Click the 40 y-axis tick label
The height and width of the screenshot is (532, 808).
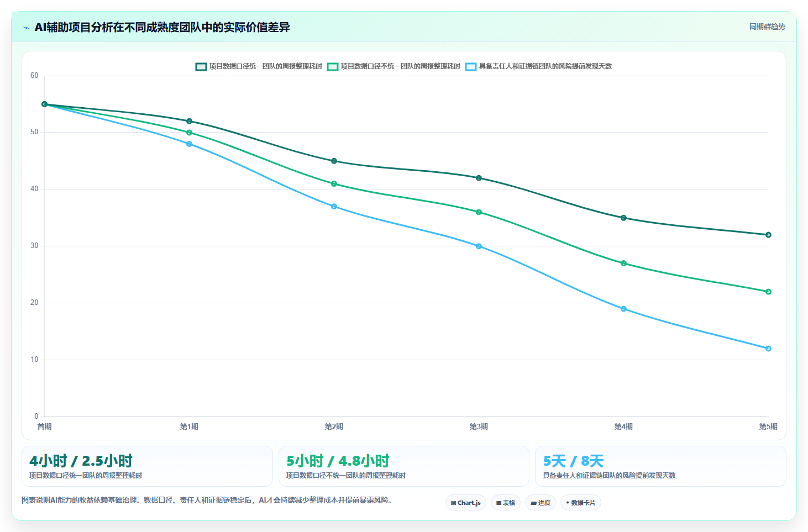pos(34,189)
